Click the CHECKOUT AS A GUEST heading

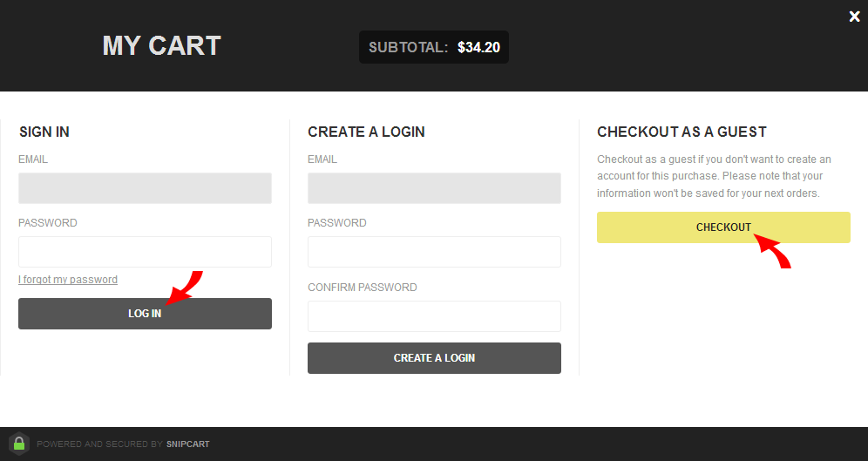point(682,132)
